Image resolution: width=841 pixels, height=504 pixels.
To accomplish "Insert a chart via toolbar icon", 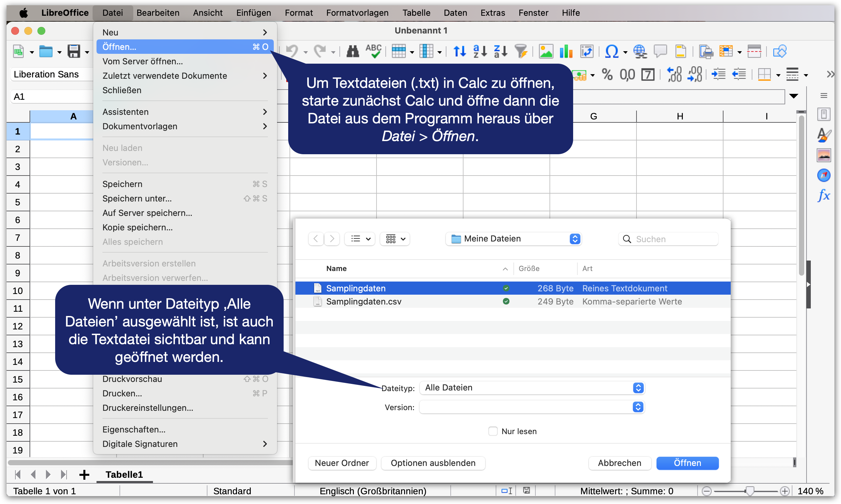I will [x=566, y=52].
